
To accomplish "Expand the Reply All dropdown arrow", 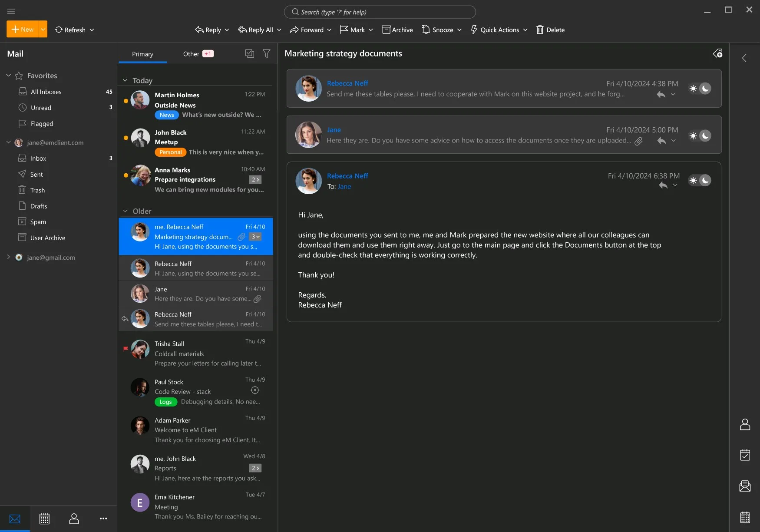I will click(x=279, y=30).
